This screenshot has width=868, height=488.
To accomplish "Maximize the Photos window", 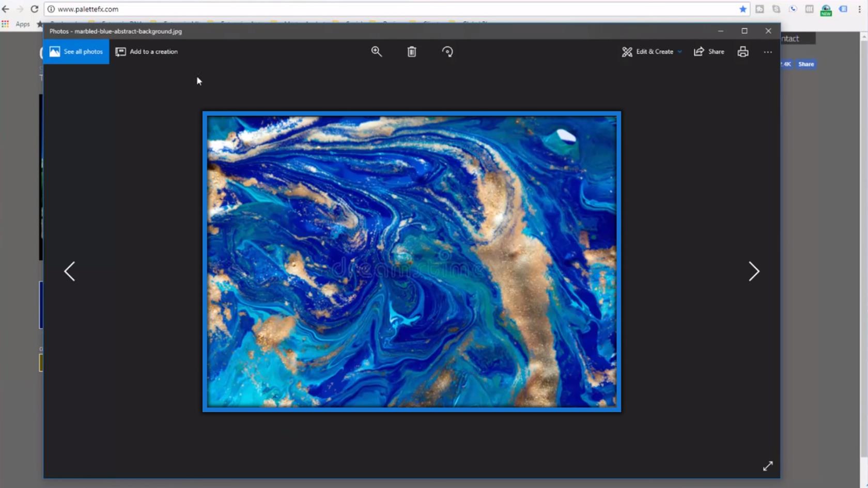I will (745, 31).
